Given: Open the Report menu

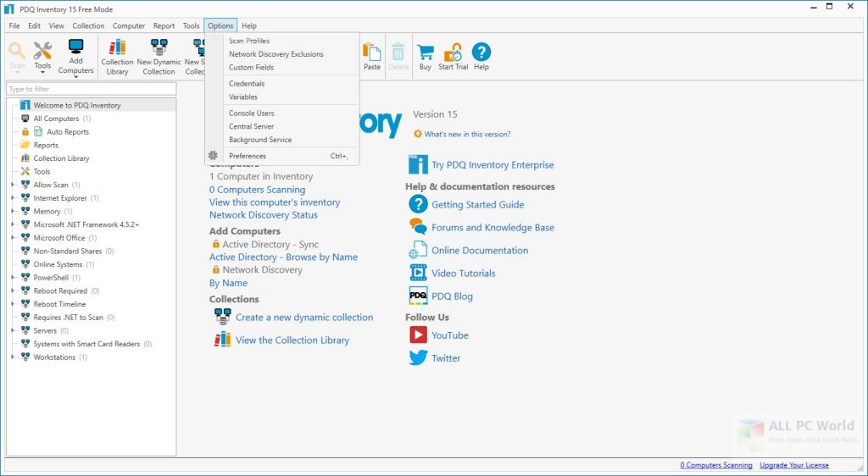Looking at the screenshot, I should 164,25.
